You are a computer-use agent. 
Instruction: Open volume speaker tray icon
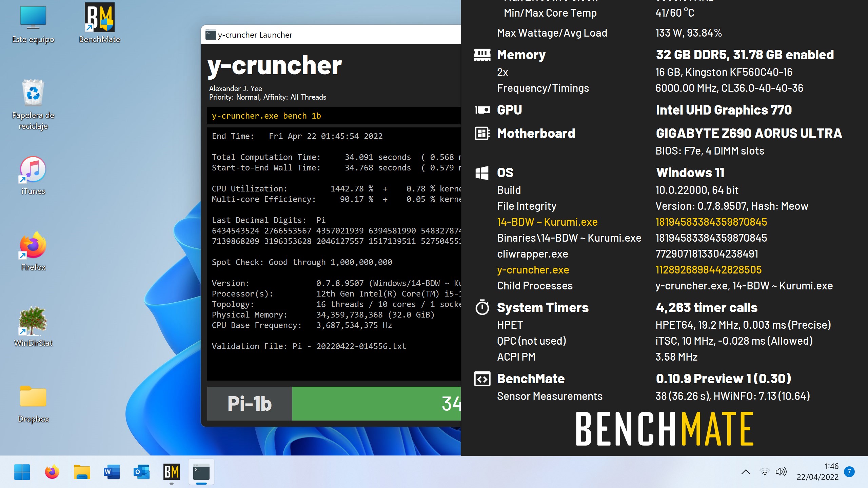pyautogui.click(x=781, y=472)
